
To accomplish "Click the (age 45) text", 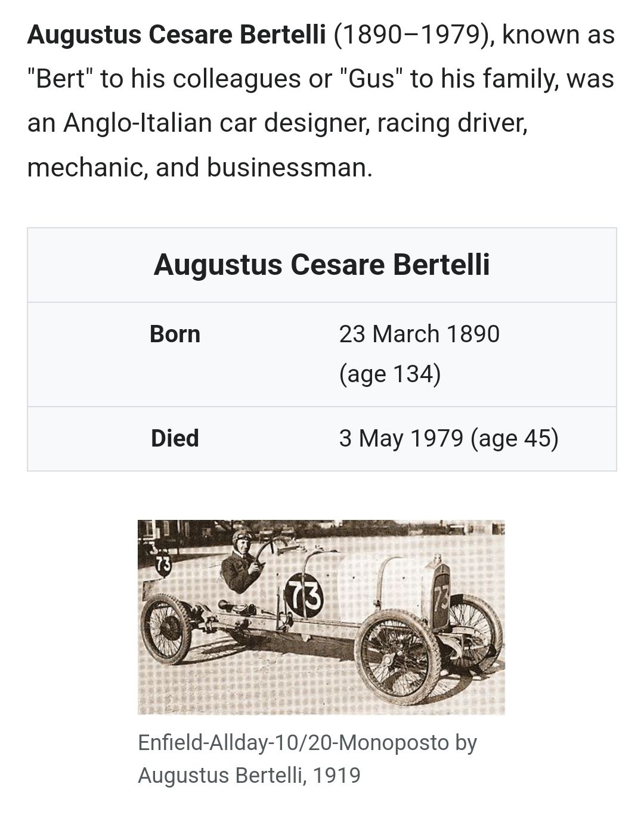I will coord(514,438).
